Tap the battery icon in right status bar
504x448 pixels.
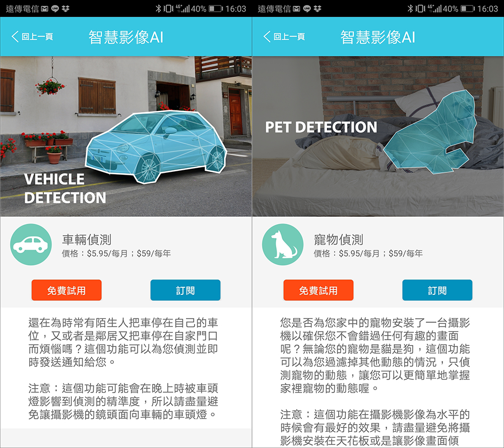468,9
